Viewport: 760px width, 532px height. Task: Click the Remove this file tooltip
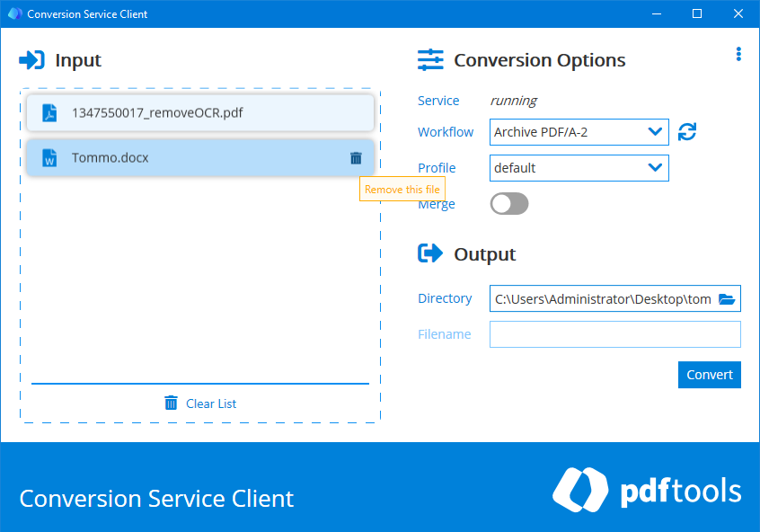(402, 189)
